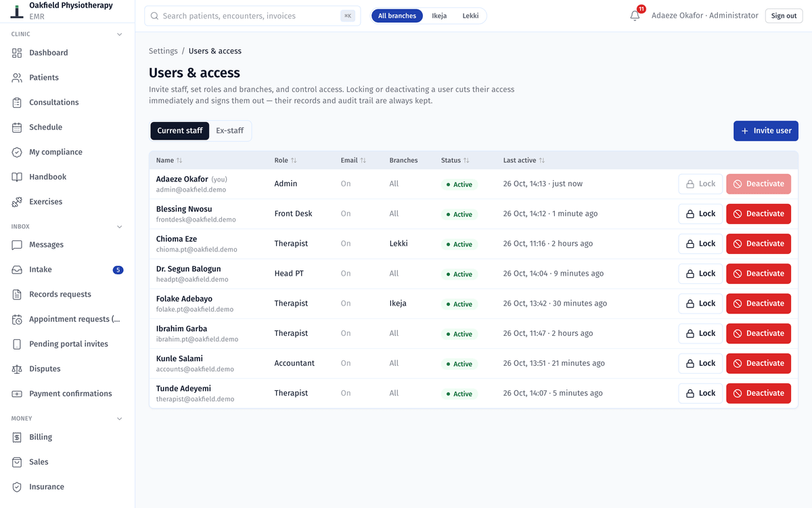
Task: Click Ibrahim Garba's name
Action: point(182,329)
